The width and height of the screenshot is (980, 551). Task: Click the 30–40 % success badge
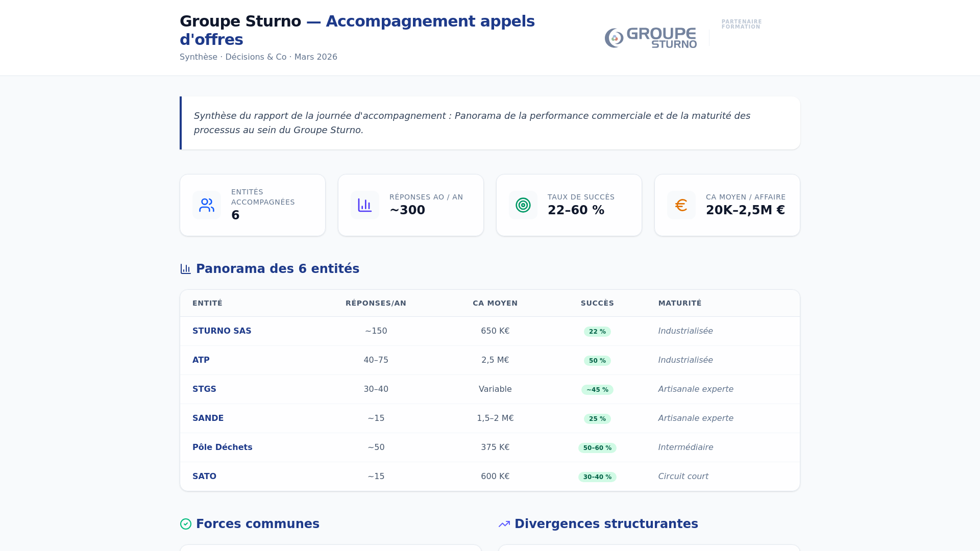(597, 477)
